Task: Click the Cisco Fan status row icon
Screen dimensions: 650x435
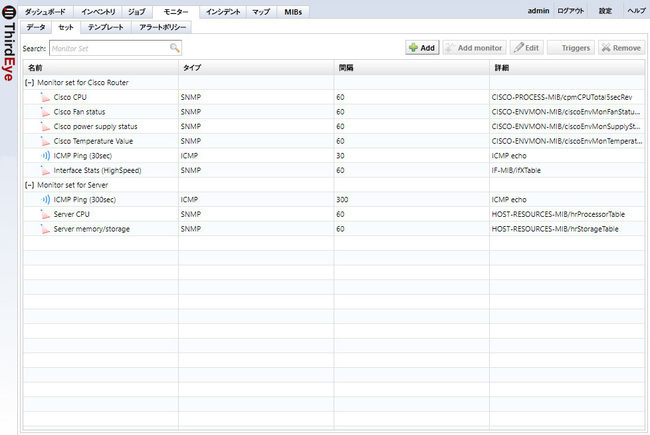Action: pyautogui.click(x=45, y=112)
